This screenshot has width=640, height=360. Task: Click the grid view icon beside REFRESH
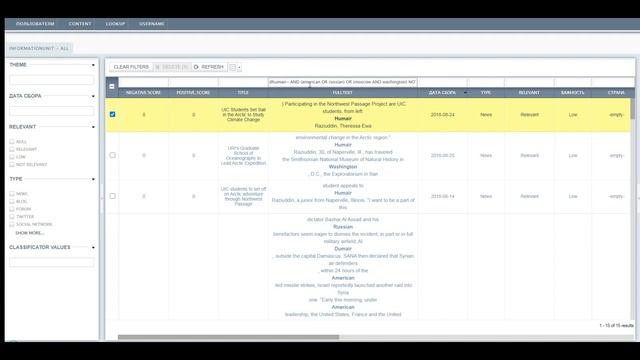point(232,67)
